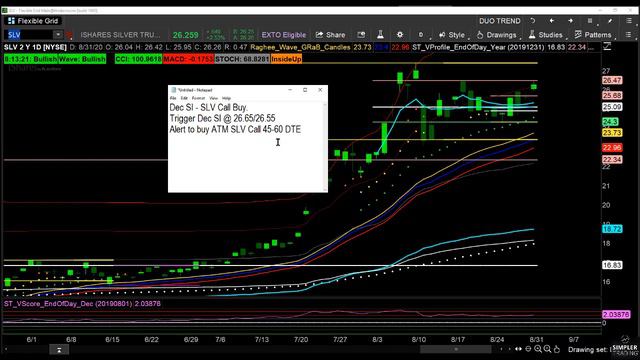Click the cyan 18.72 price tag
640x360 pixels.
pos(612,229)
